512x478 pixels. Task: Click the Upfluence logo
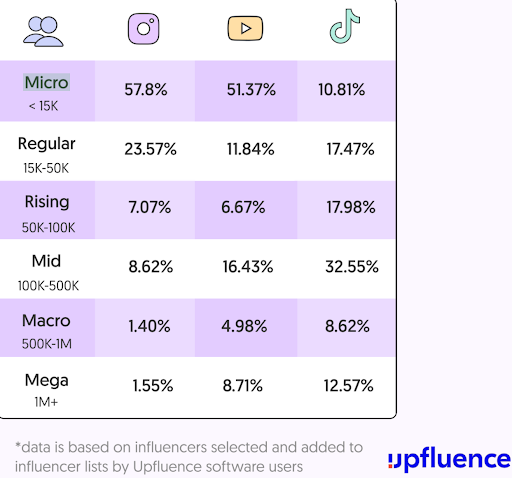pos(449,460)
